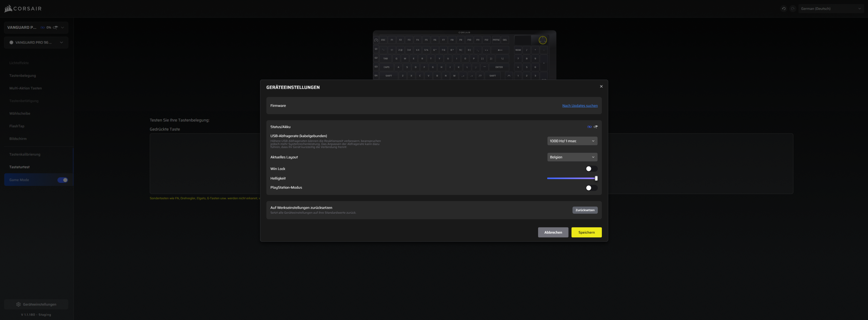Open the USB polling rate 1000 Hz dropdown
The image size is (868, 320).
[x=572, y=141]
